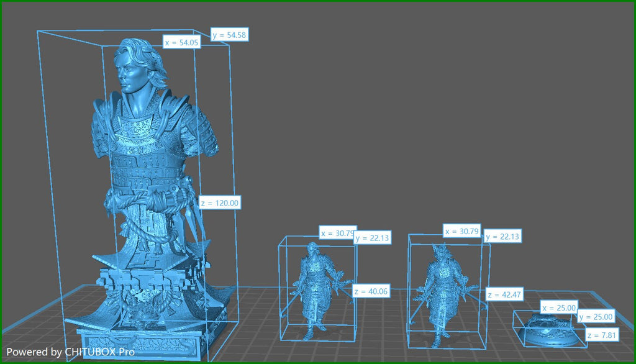Click the first miniature's y = 22.13 label
Image resolution: width=636 pixels, height=364 pixels.
373,238
